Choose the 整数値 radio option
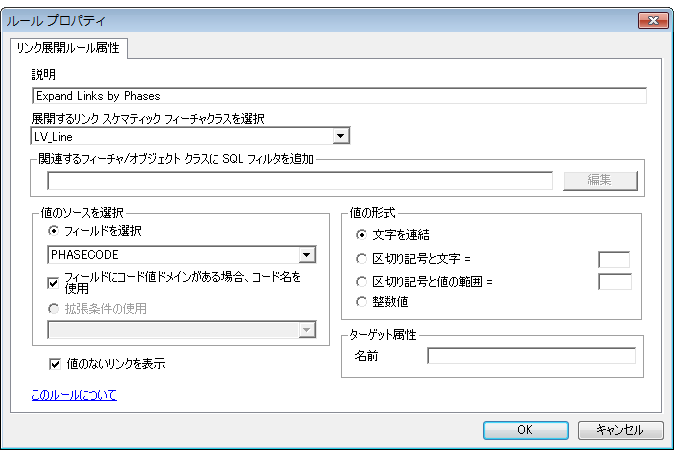Screen dimensions: 674x458 pos(361,301)
